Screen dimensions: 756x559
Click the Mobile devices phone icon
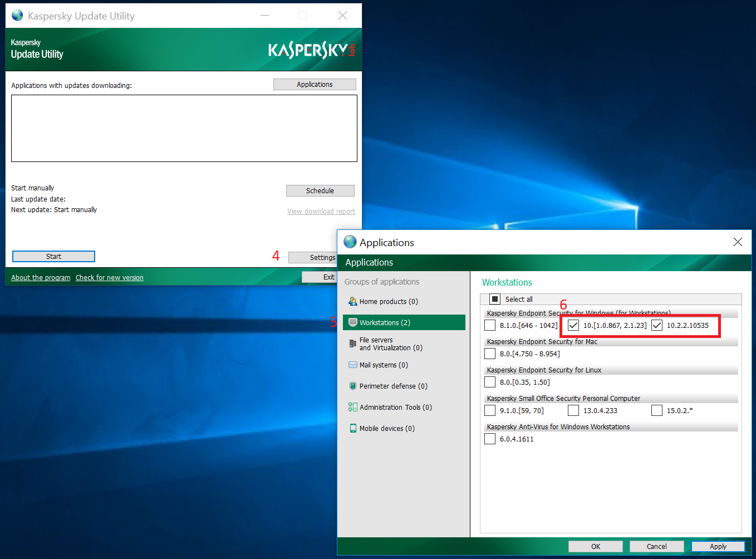tap(352, 428)
